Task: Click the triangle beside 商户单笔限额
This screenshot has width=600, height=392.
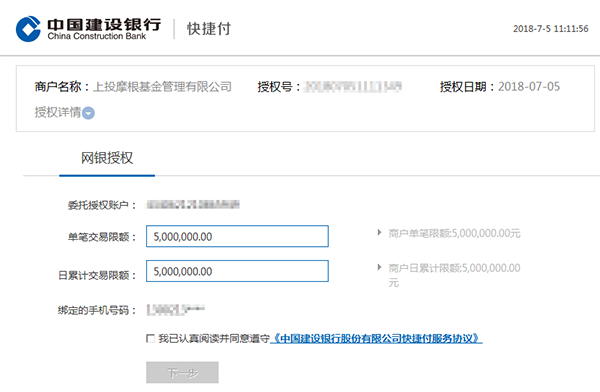Action: (x=379, y=232)
